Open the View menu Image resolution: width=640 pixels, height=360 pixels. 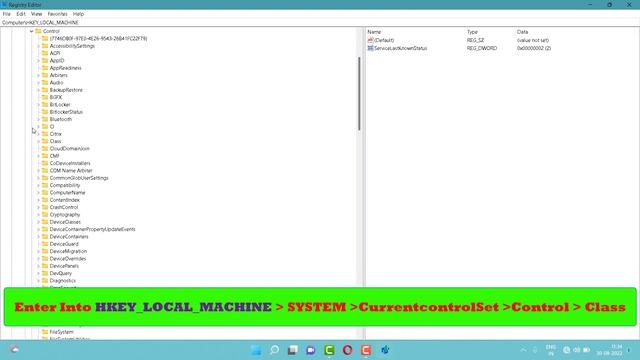click(36, 14)
